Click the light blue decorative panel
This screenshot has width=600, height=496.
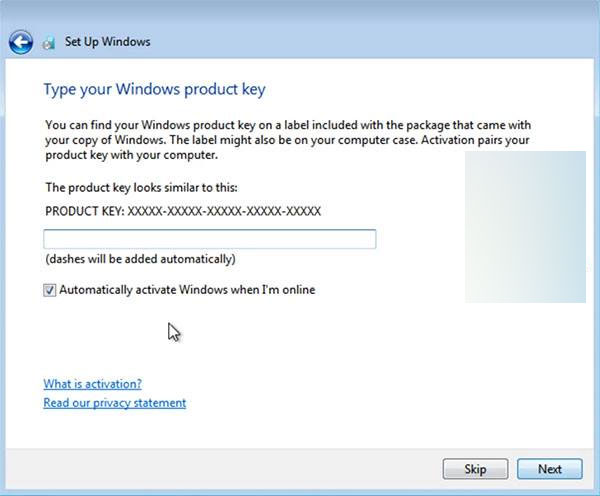pos(525,226)
